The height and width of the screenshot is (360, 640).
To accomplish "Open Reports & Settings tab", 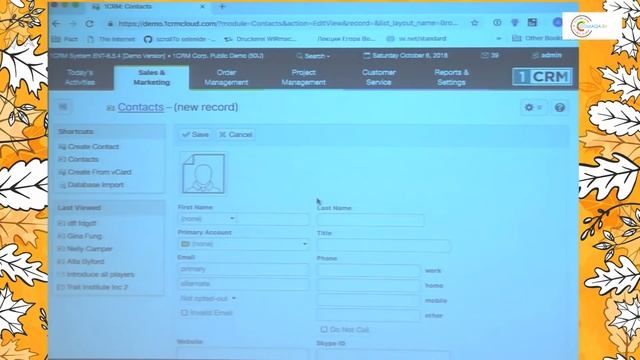I will coord(451,77).
